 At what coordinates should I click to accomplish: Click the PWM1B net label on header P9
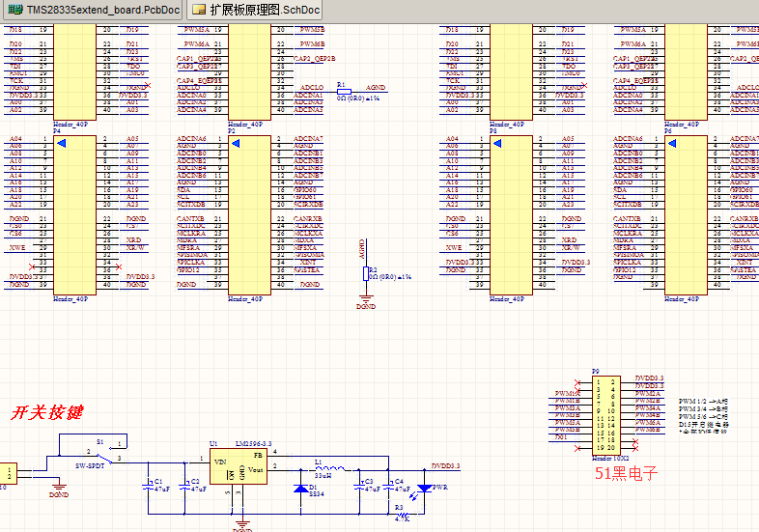[567, 401]
